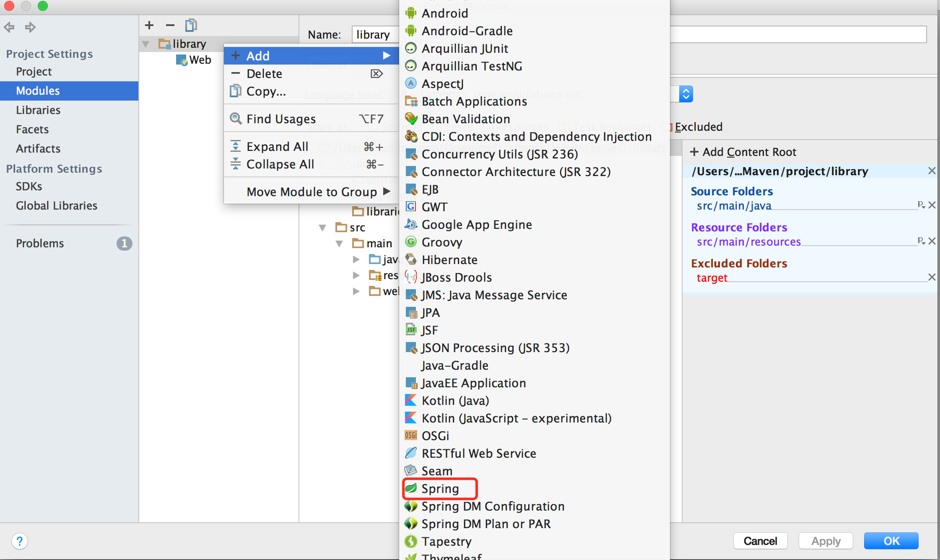This screenshot has width=940, height=560.
Task: Open the Facets settings page
Action: (x=32, y=129)
